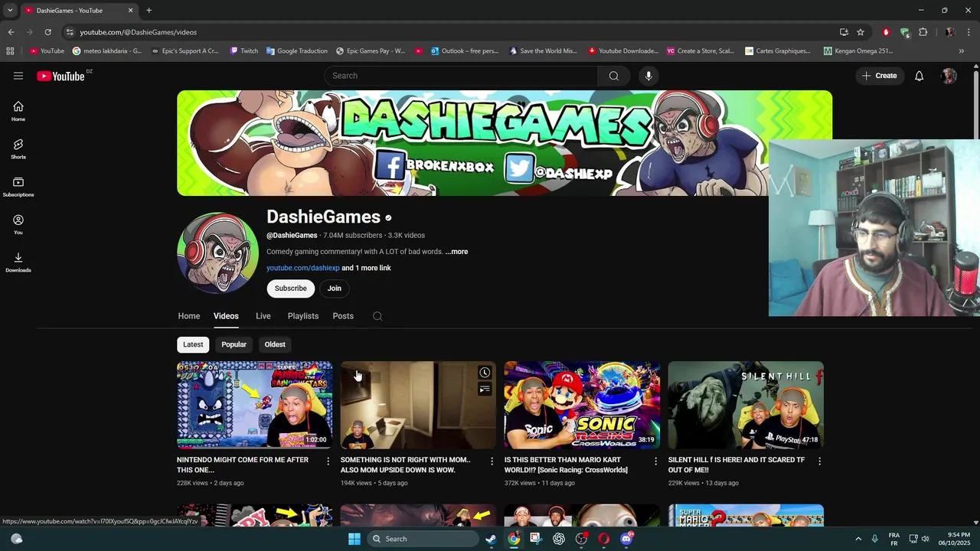The width and height of the screenshot is (980, 551).
Task: Show more hidden bookmarks chevron
Action: [x=962, y=51]
